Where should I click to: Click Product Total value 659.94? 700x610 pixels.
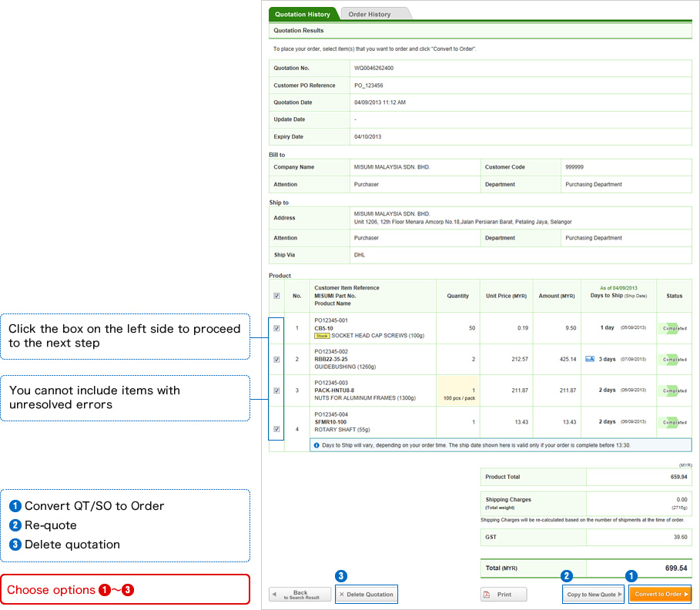[x=678, y=477]
